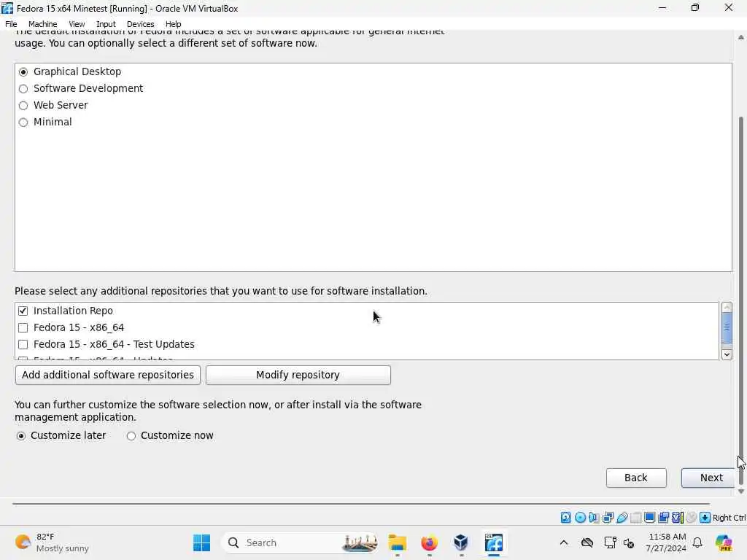The image size is (747, 560).
Task: Click the OneDrive cloud tray icon
Action: (x=587, y=542)
